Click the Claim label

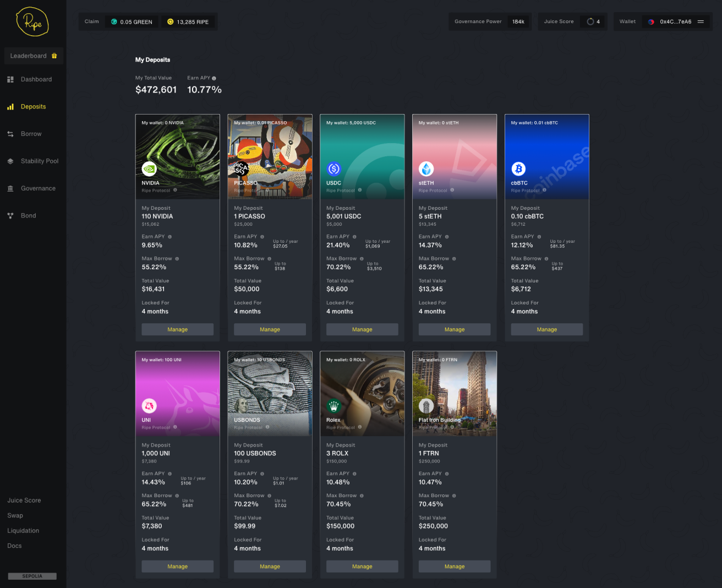tap(92, 22)
